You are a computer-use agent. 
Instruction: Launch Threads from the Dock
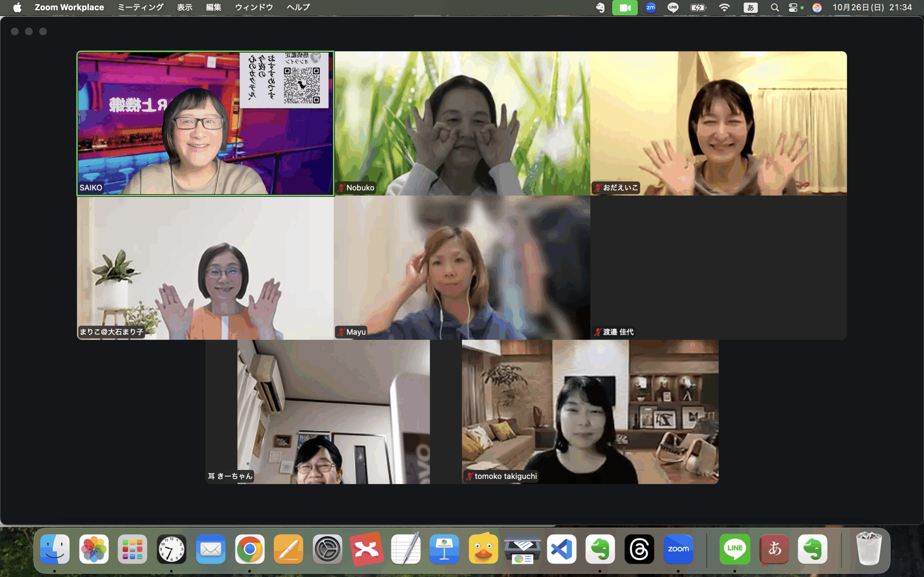pyautogui.click(x=639, y=549)
